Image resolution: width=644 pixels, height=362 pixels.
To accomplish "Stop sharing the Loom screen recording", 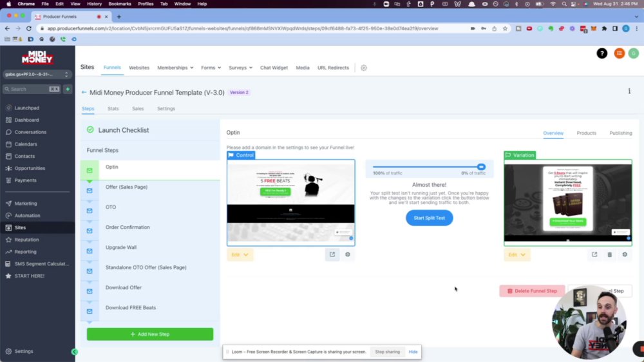I will [387, 352].
